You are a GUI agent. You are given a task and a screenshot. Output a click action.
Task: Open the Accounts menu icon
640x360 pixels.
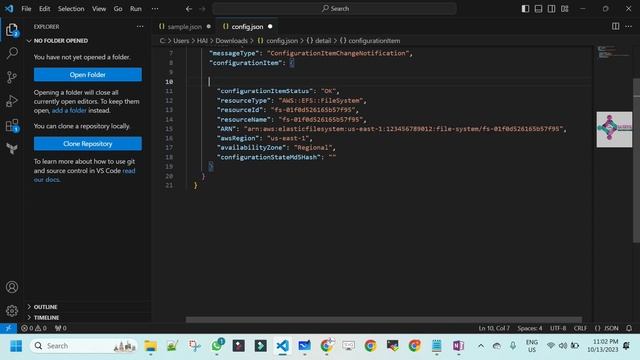coord(12,287)
